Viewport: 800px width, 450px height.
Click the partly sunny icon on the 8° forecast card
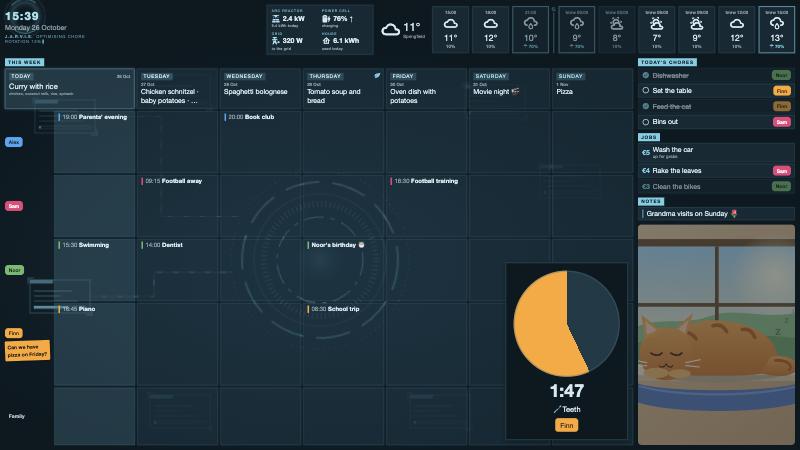pos(616,23)
